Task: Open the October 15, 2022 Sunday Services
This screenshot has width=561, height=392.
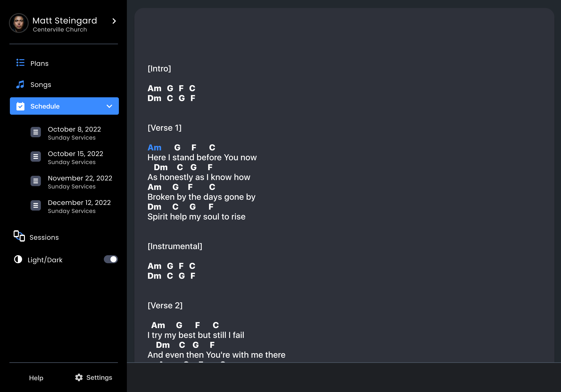Action: pos(75,157)
